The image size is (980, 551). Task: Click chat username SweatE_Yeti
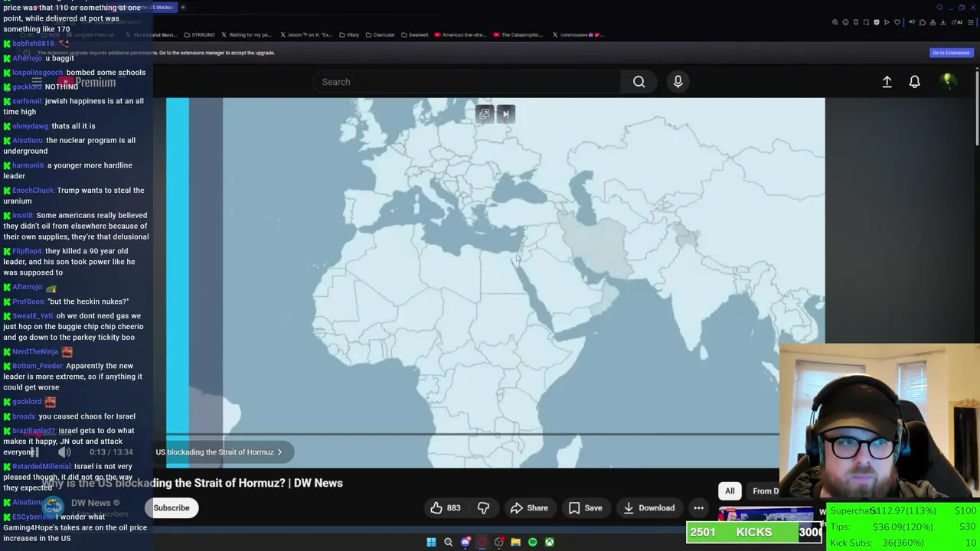click(x=33, y=316)
